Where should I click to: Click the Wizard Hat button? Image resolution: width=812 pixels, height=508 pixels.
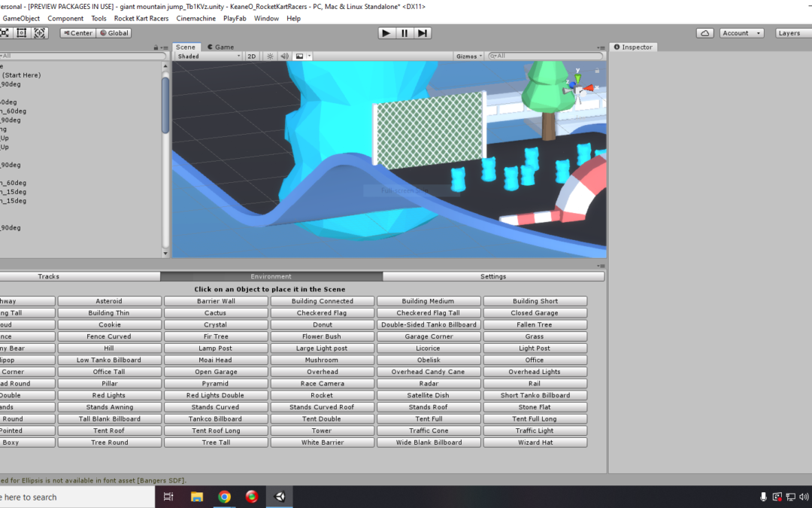535,443
